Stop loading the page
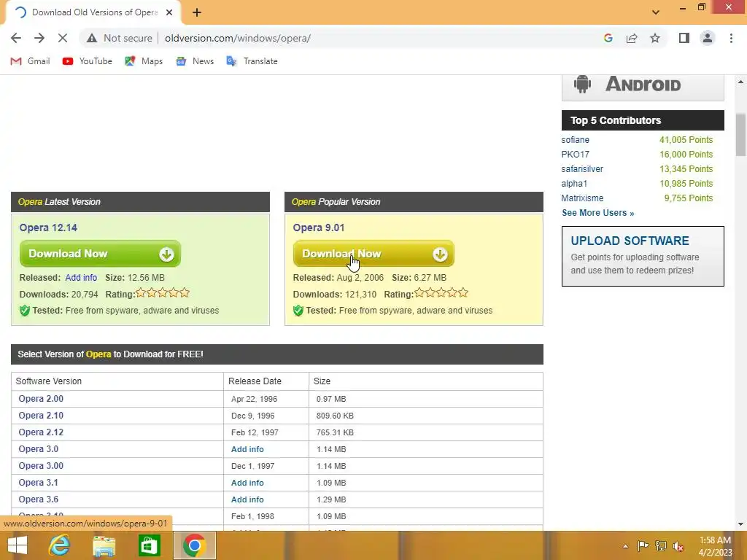This screenshot has height=560, width=747. pyautogui.click(x=63, y=38)
